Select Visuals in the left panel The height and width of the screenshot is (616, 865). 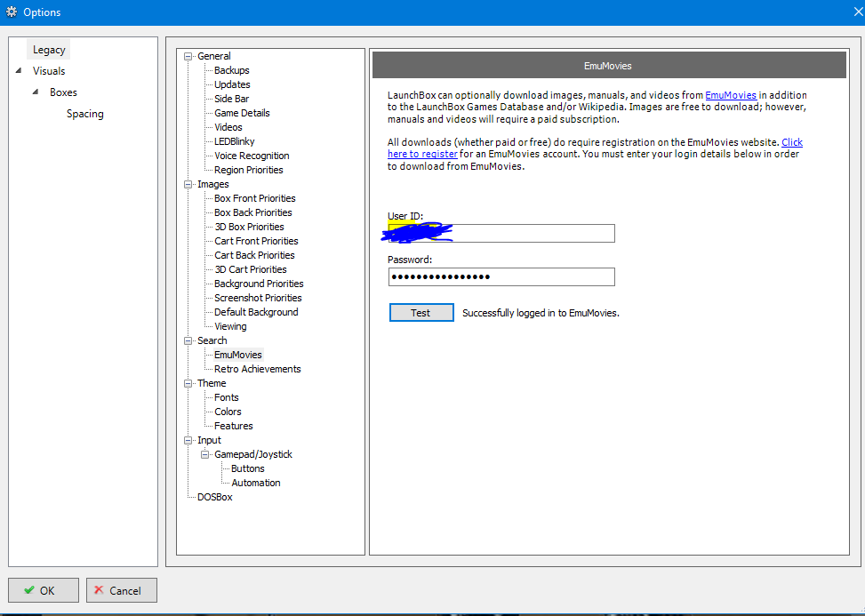pyautogui.click(x=49, y=71)
